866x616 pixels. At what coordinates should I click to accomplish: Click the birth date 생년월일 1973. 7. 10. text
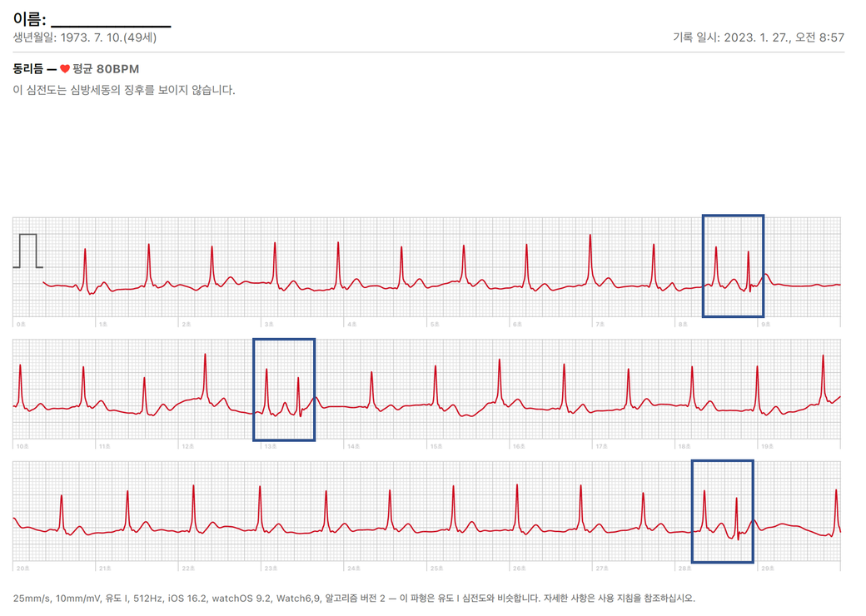coord(85,37)
